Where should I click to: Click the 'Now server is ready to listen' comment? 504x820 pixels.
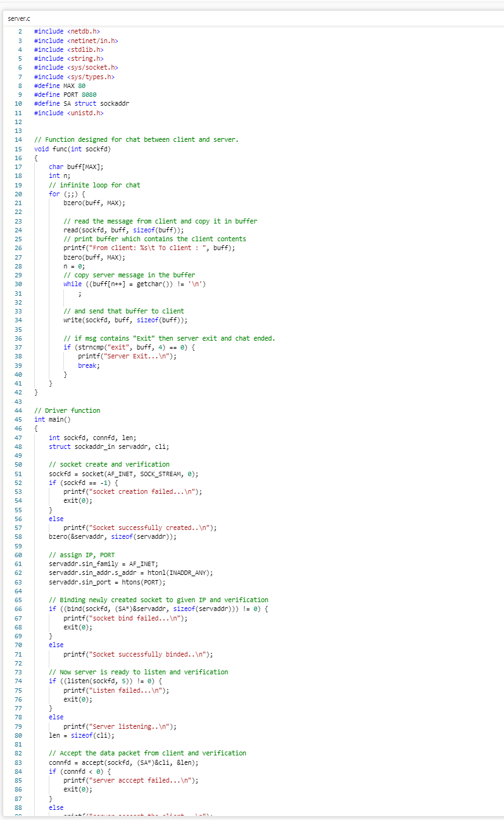138,671
